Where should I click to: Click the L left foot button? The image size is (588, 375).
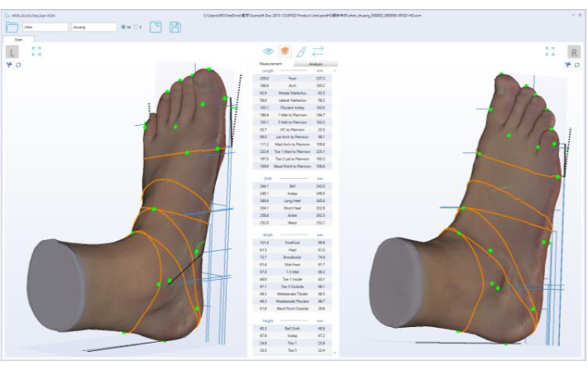[12, 52]
